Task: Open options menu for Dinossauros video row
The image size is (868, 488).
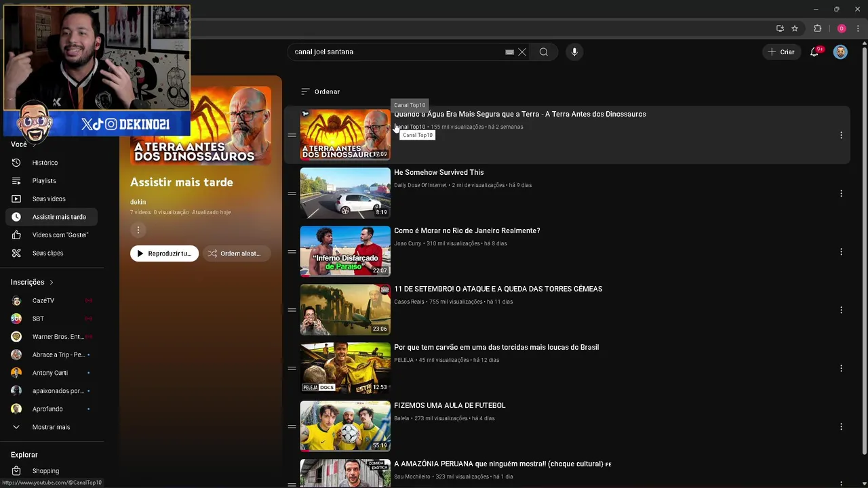Action: coord(841,136)
